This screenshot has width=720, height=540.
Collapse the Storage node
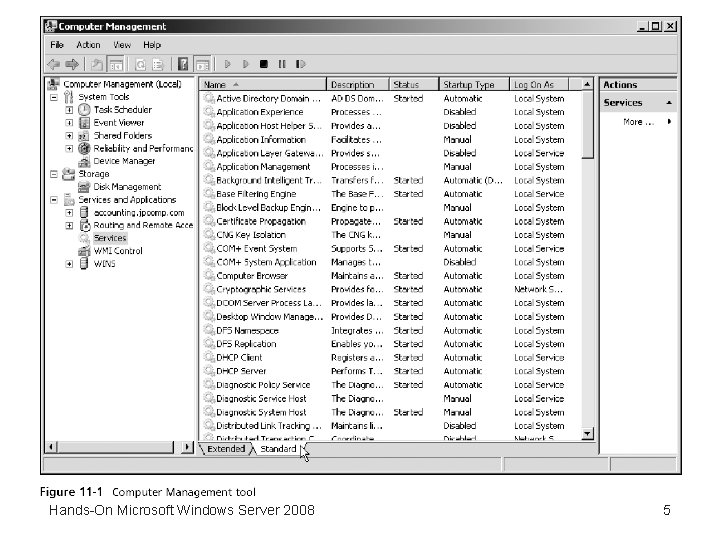54,174
